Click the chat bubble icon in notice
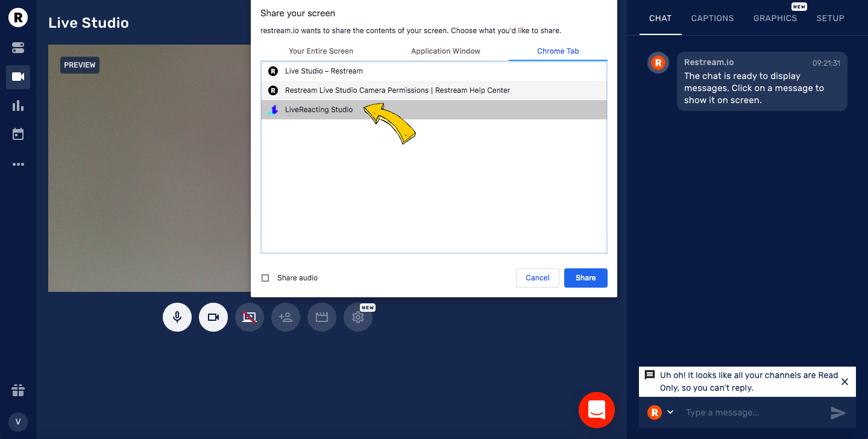This screenshot has width=868, height=439. pos(650,375)
